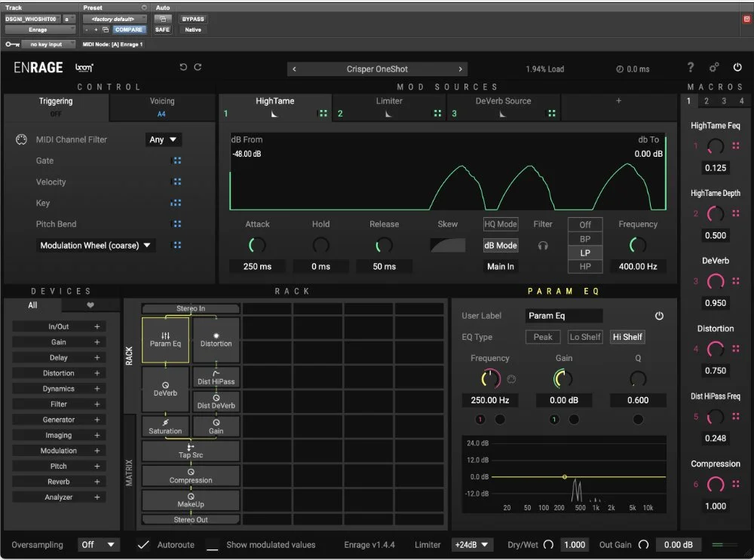The width and height of the screenshot is (754, 560).
Task: Open the help question mark icon
Action: tap(691, 67)
